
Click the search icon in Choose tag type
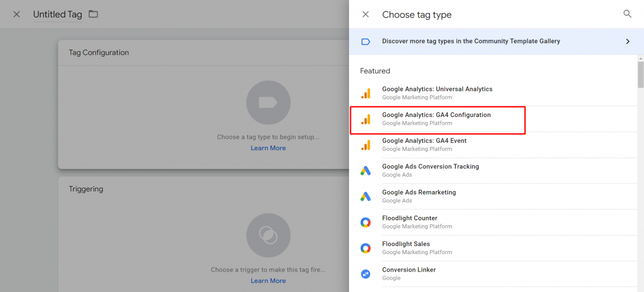[x=627, y=14]
